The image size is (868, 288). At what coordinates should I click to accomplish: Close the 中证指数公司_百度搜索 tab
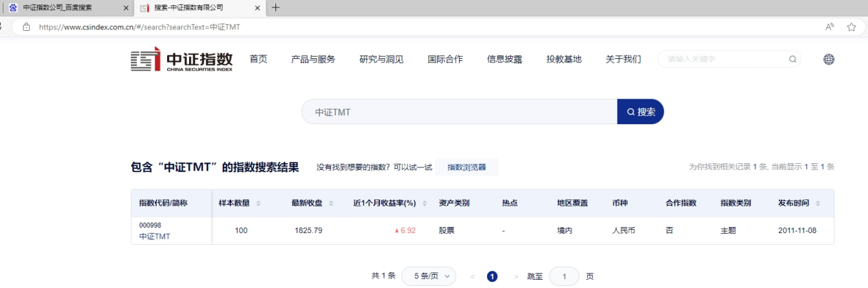click(x=126, y=8)
